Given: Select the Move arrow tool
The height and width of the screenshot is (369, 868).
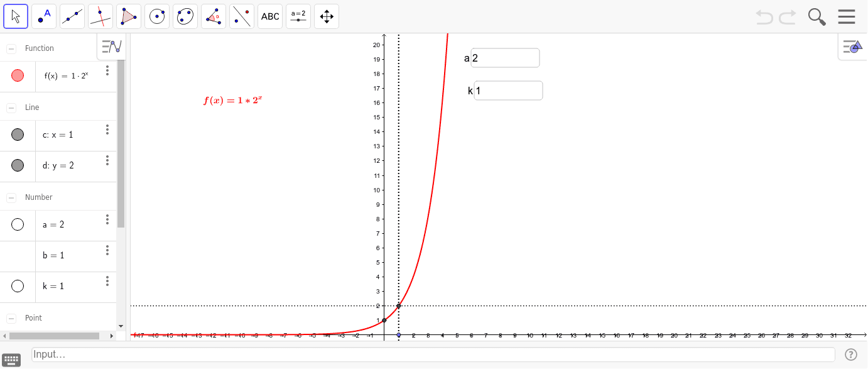Looking at the screenshot, I should [x=16, y=16].
